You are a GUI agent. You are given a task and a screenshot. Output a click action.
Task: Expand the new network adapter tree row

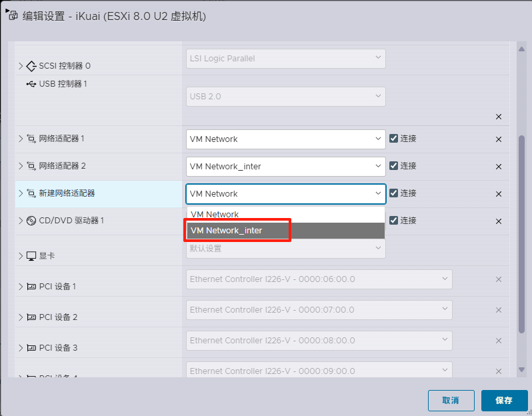click(x=21, y=193)
